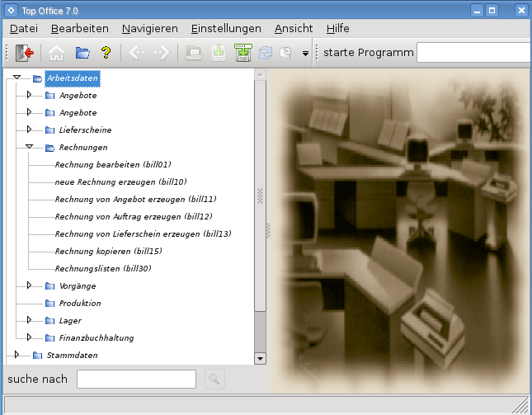Open the Navigieren menu
Screen dimensions: 532x415
point(150,29)
